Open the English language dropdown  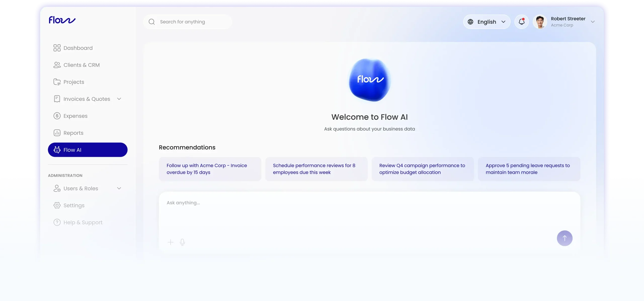(487, 22)
